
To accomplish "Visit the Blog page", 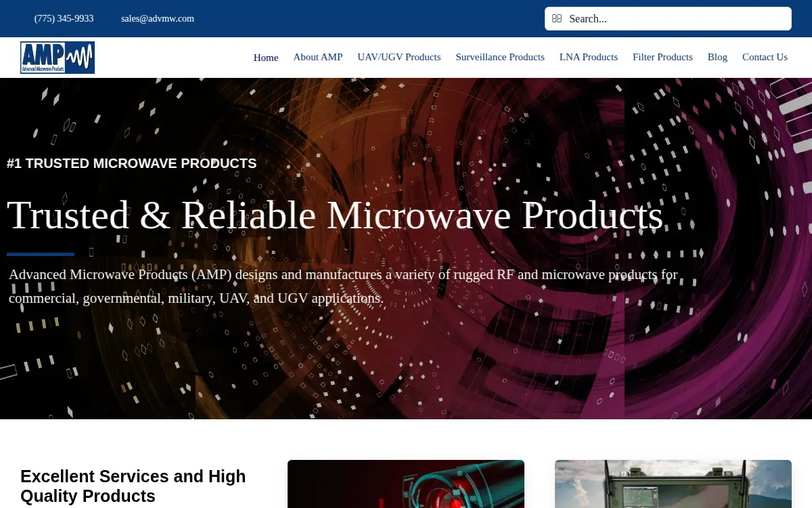I will (717, 57).
